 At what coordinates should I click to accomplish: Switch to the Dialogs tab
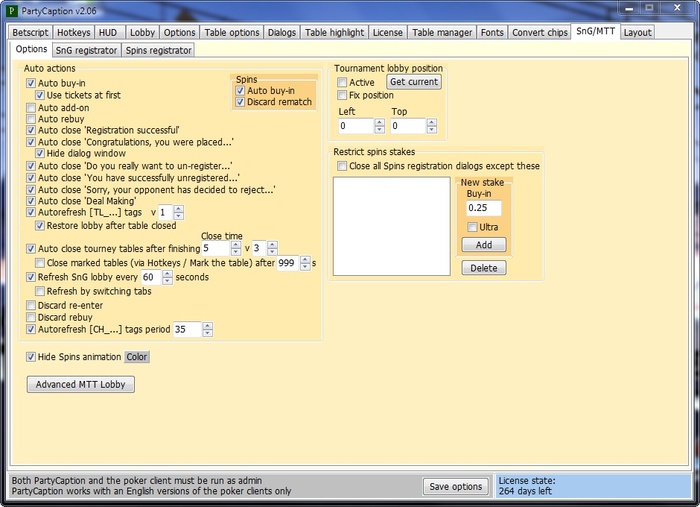282,33
